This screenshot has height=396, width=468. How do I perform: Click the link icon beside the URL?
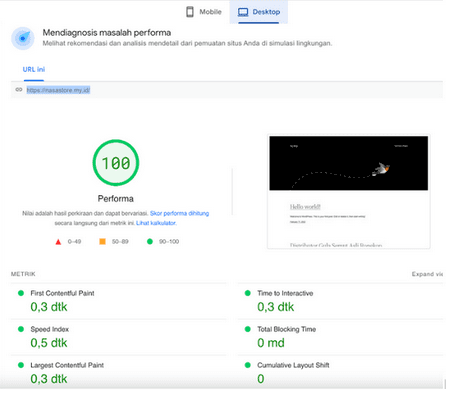[19, 89]
